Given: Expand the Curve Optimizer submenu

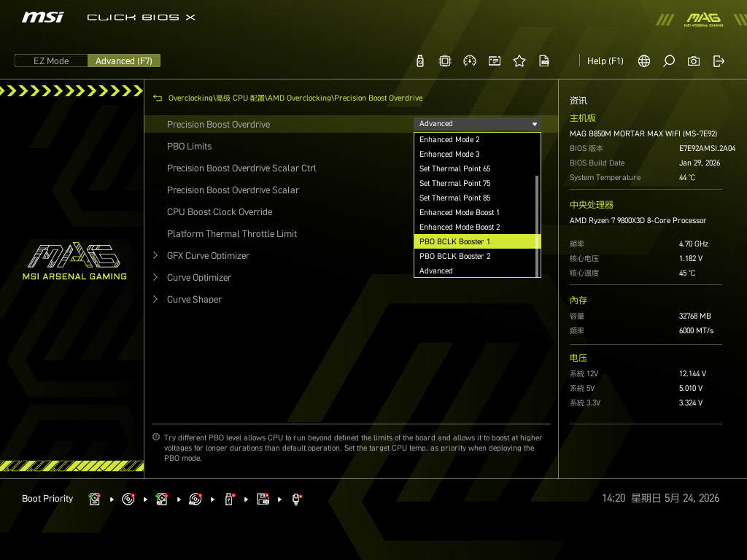Looking at the screenshot, I should pyautogui.click(x=156, y=278).
